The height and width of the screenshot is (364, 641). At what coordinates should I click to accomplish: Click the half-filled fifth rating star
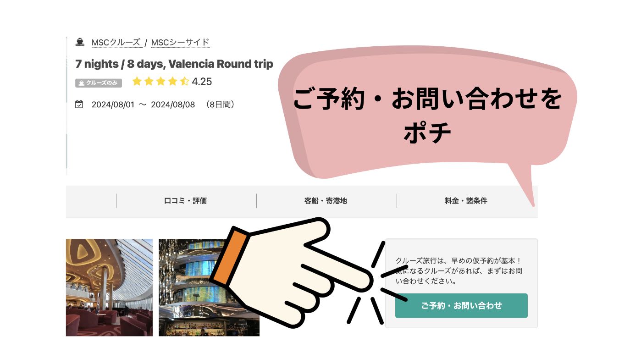[184, 82]
